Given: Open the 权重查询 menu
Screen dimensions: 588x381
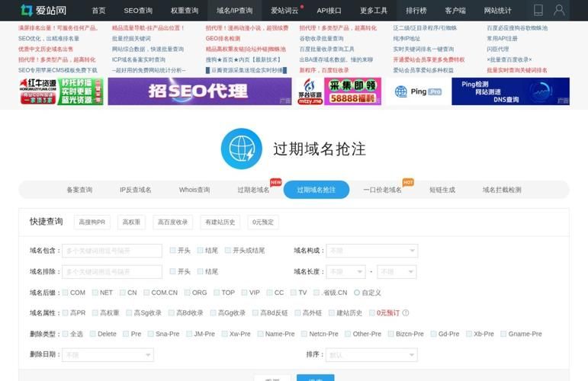Looking at the screenshot, I should coord(185,11).
